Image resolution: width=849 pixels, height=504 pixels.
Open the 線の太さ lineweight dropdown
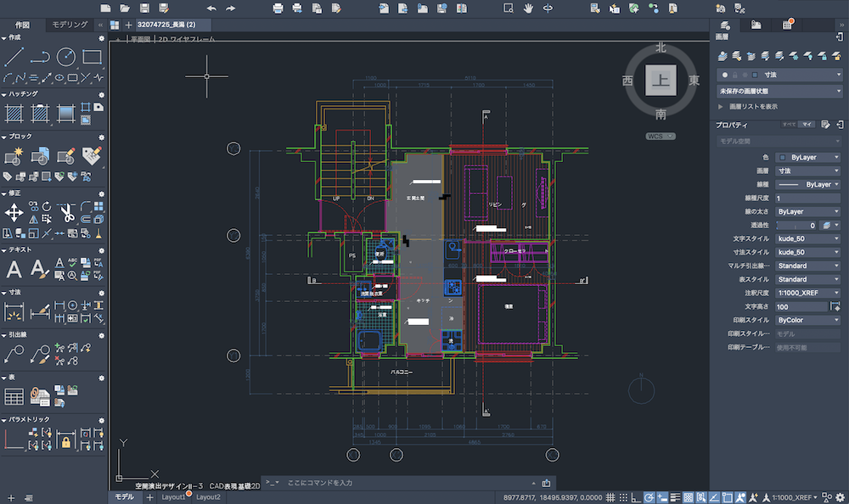point(808,211)
